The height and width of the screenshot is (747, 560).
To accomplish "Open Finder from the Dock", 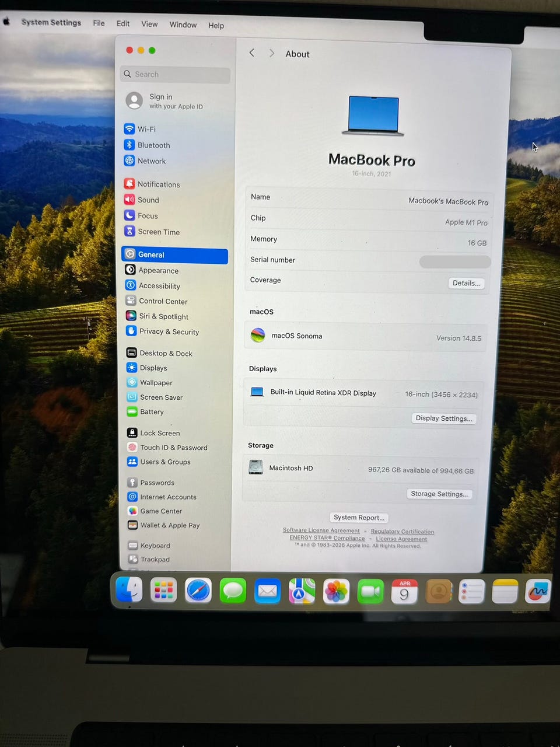I will (x=129, y=590).
